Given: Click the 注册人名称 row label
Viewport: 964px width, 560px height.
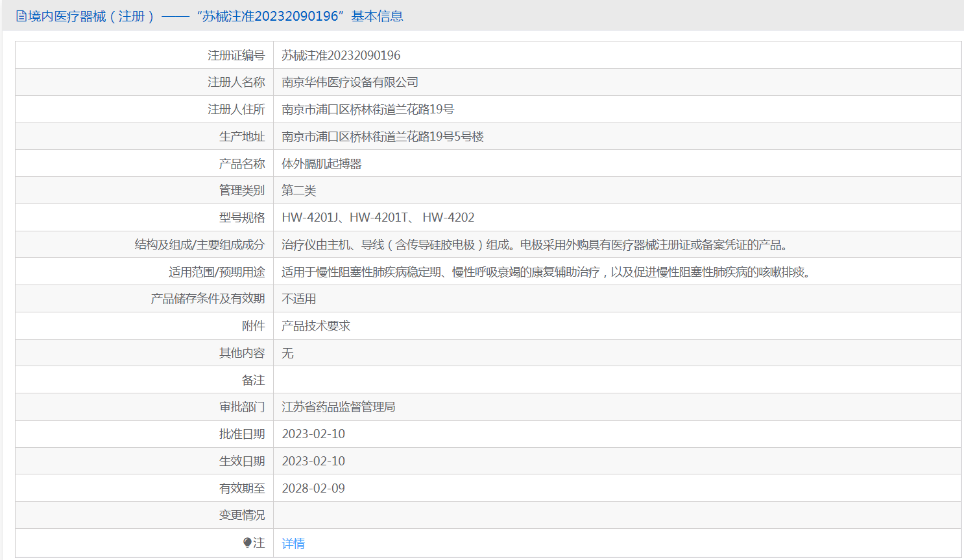Looking at the screenshot, I should (236, 82).
